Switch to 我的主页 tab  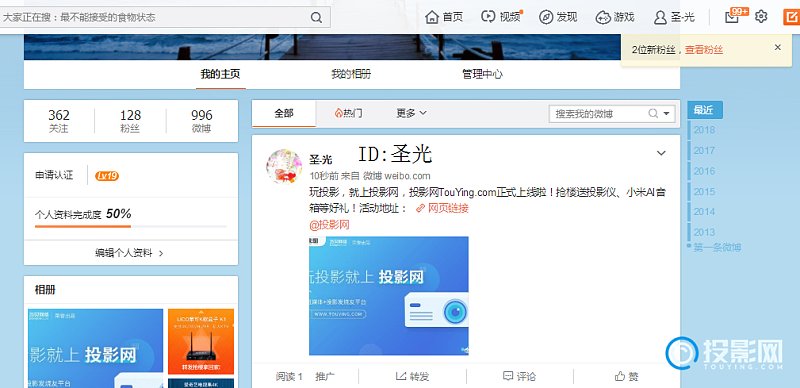(x=220, y=74)
